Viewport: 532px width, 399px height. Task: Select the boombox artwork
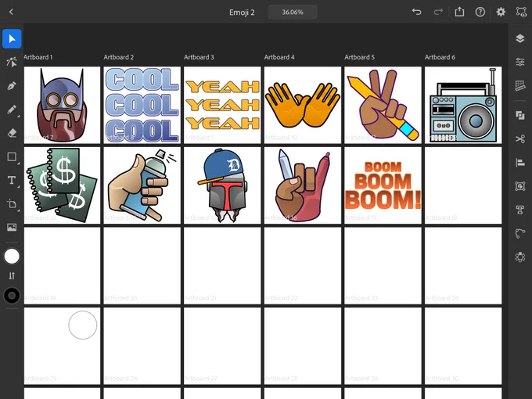pyautogui.click(x=463, y=105)
